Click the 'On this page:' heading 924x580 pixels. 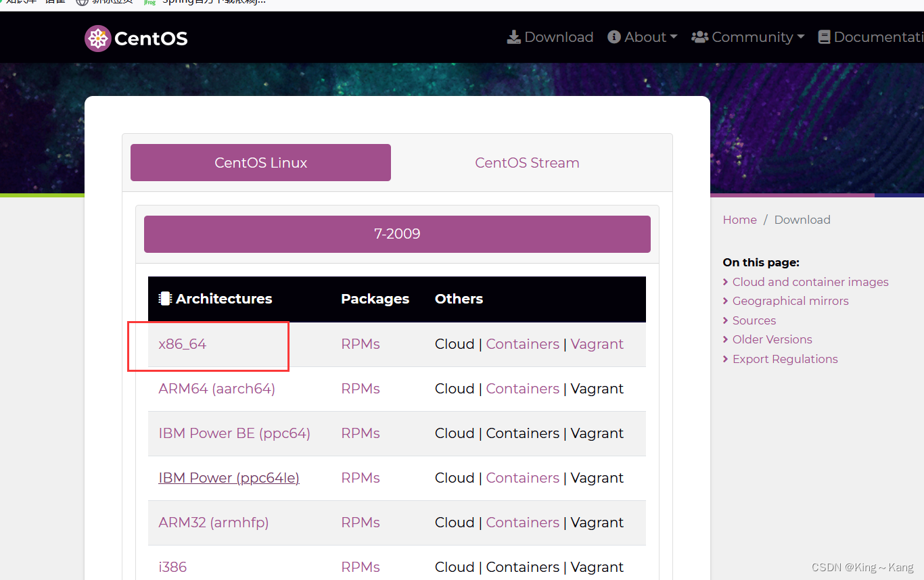coord(761,262)
